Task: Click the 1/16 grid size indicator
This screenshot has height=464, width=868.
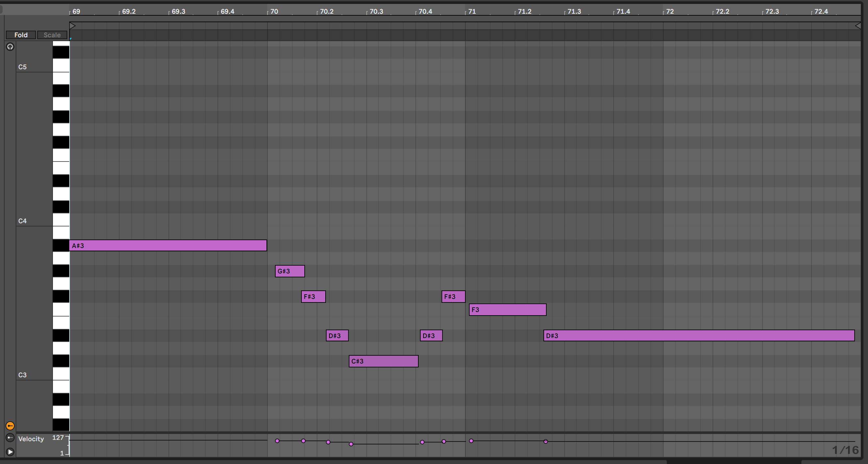Action: click(845, 450)
